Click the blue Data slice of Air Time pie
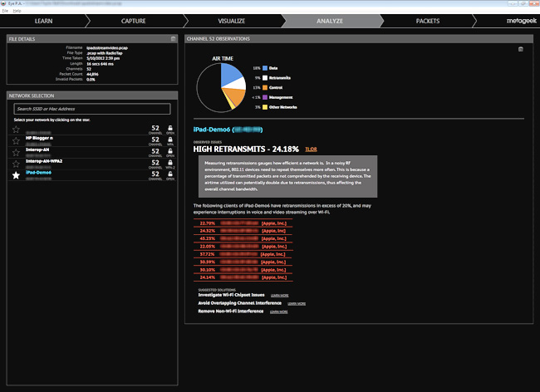Image resolution: width=540 pixels, height=392 pixels. coord(229,73)
